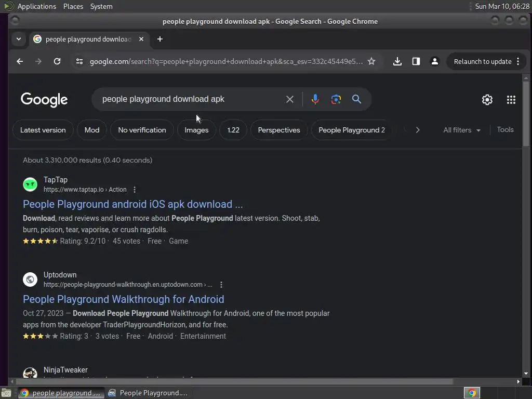Show more filter chips with right chevron
Viewport: 532px width, 399px height.
[418, 130]
